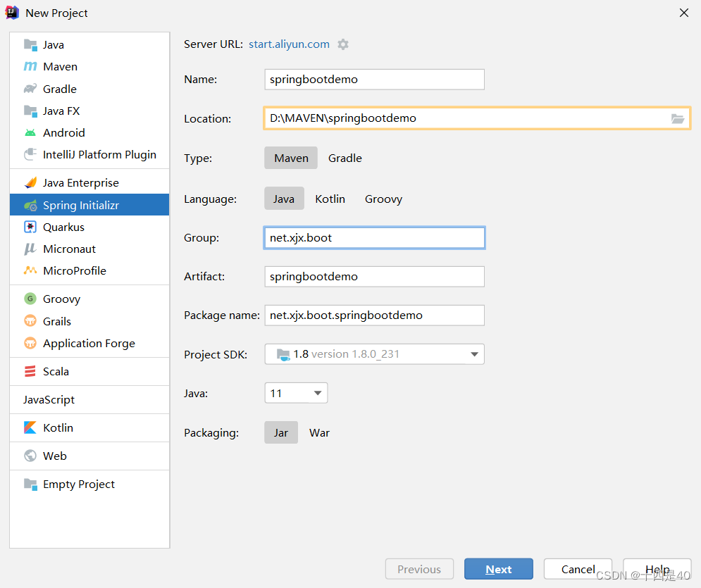Viewport: 701px width, 588px height.
Task: Select Java Enterprise entry
Action: click(89, 182)
